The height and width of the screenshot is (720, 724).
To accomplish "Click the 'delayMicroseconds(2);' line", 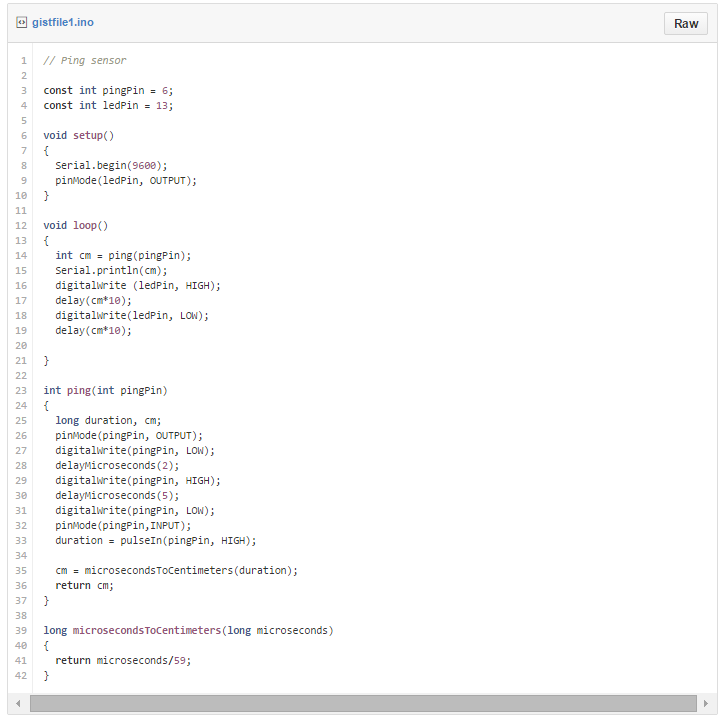I will point(117,466).
